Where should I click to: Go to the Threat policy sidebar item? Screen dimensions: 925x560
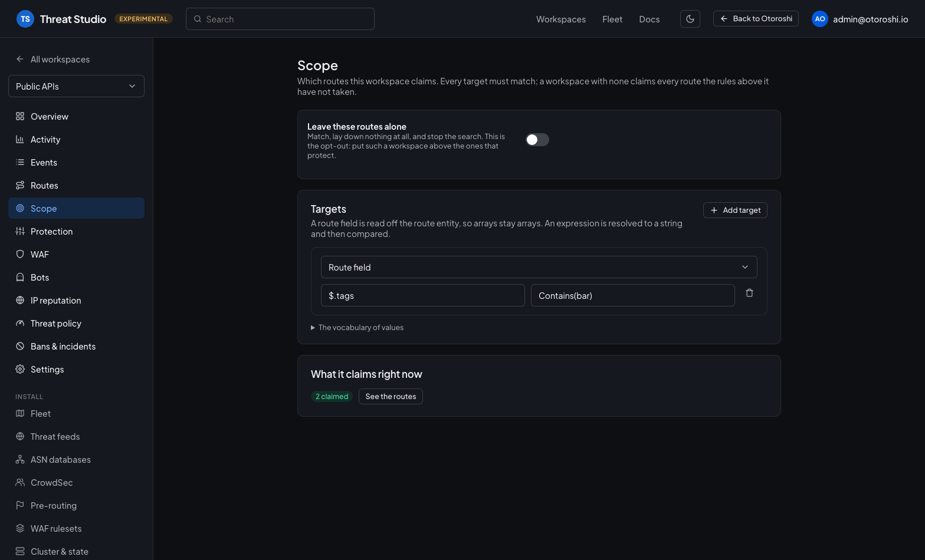tap(76, 323)
